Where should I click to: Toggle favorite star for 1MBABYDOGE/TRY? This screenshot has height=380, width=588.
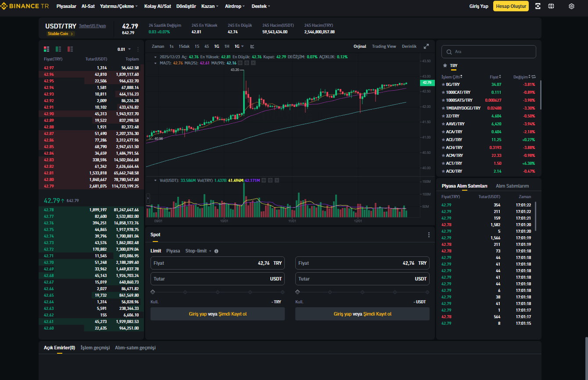tap(443, 108)
